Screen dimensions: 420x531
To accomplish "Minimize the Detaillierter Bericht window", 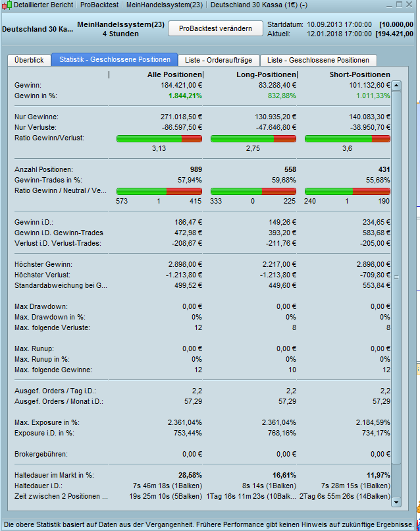I will 390,5.
